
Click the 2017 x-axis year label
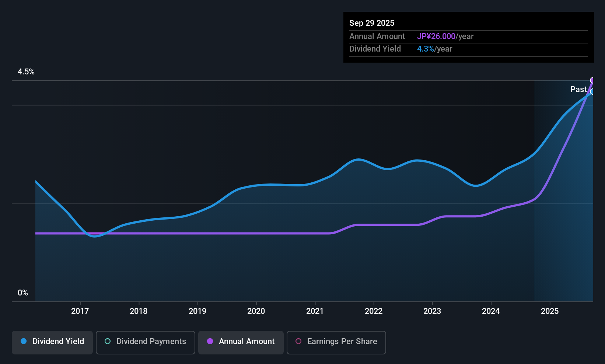click(80, 311)
